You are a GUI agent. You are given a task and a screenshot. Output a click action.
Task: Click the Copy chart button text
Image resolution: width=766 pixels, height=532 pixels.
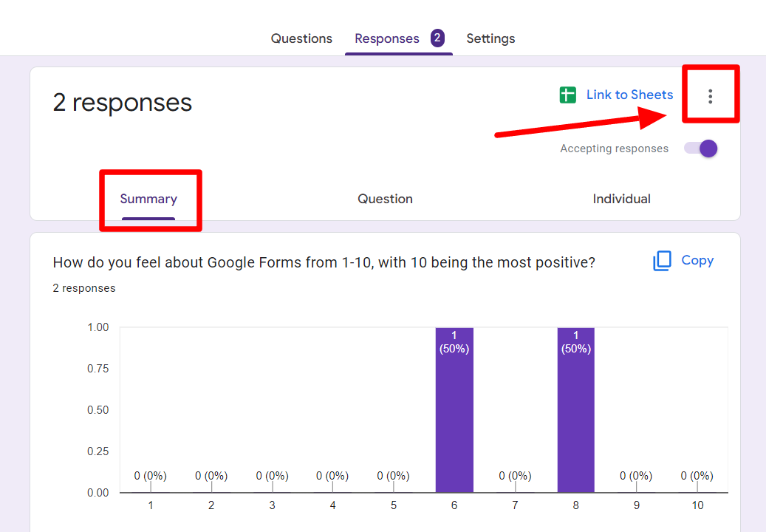coord(697,260)
